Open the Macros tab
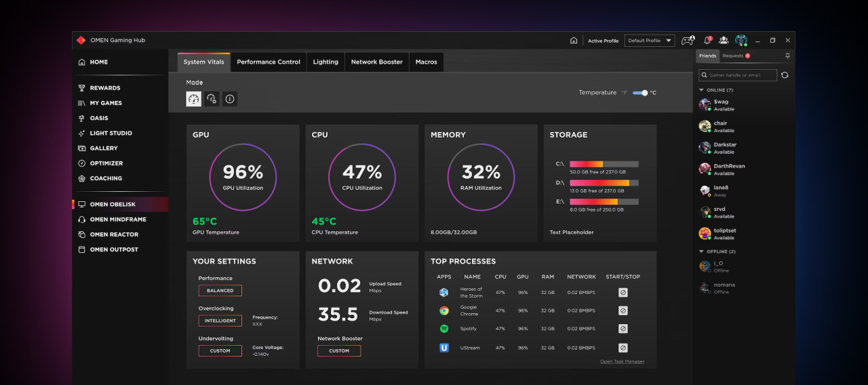 click(427, 62)
